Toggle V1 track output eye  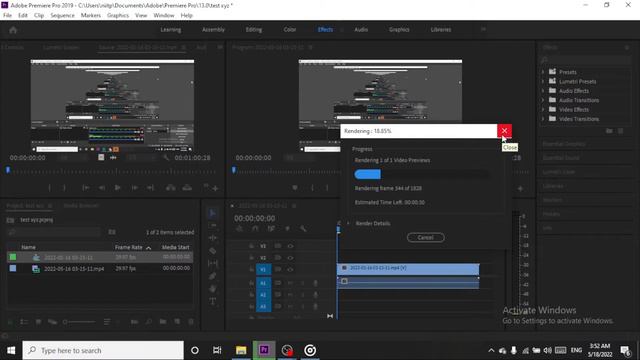[x=290, y=270]
